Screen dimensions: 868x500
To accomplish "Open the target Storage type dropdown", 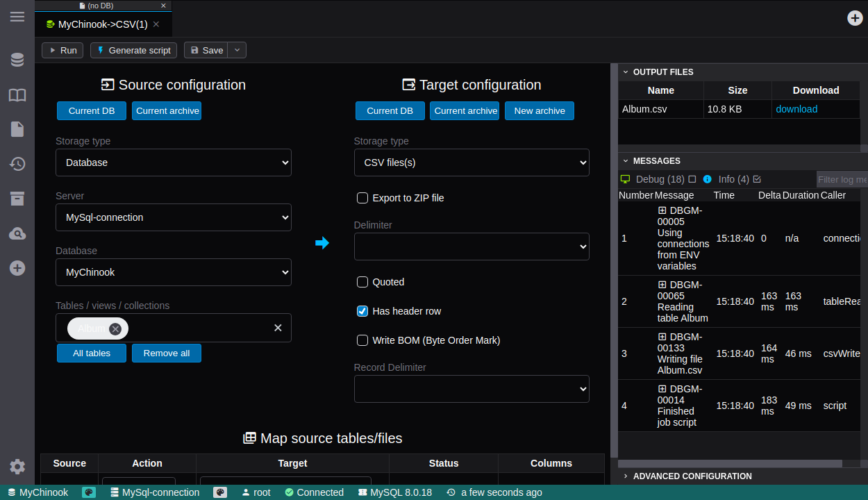I will pos(471,162).
